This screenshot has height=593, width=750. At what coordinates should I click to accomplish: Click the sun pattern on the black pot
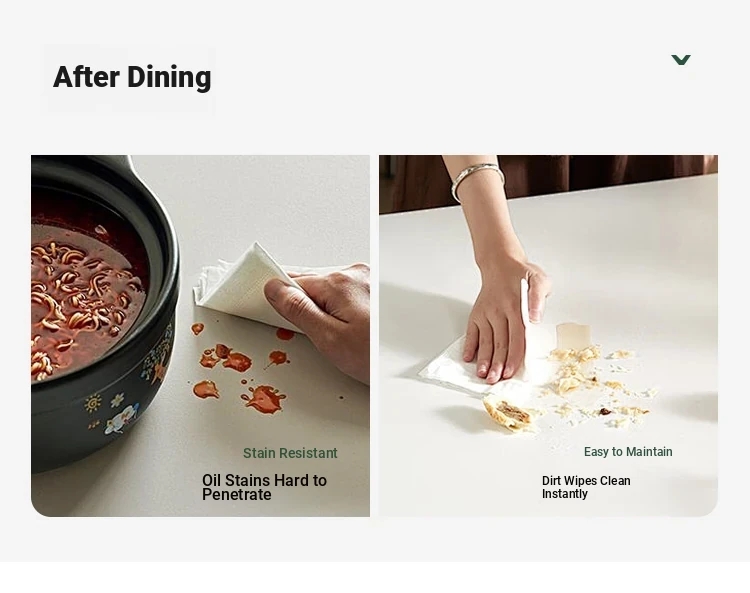[x=93, y=403]
